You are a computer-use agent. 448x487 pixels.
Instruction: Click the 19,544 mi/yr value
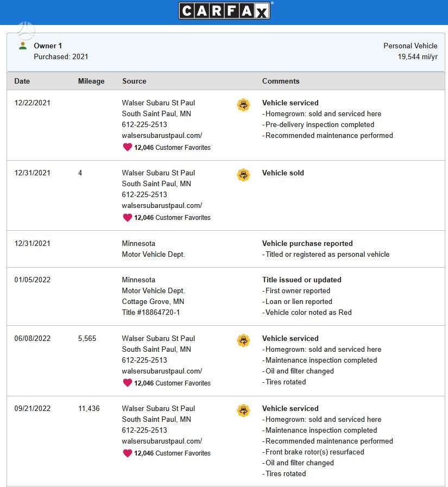pyautogui.click(x=418, y=57)
